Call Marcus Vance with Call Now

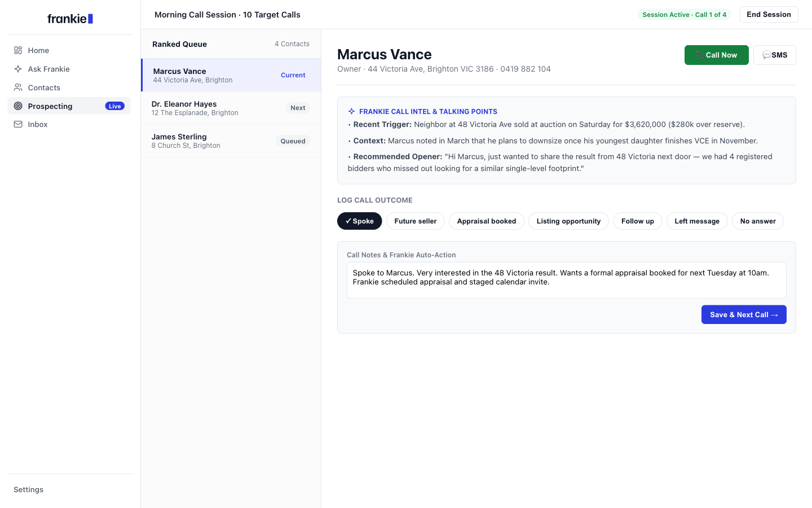click(x=717, y=55)
